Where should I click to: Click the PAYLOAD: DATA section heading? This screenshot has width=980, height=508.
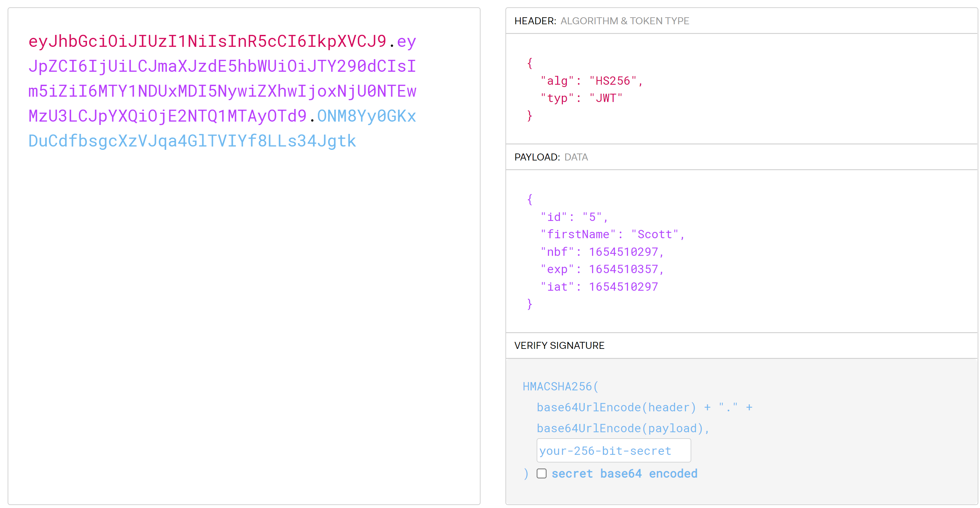click(551, 157)
